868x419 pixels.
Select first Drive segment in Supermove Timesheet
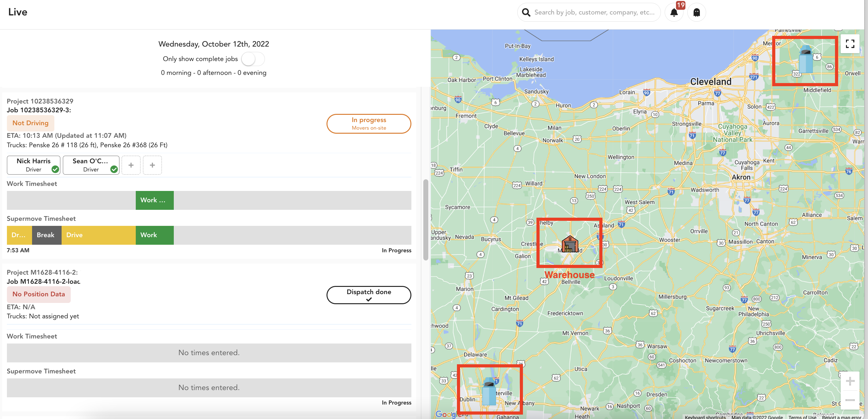coord(19,236)
